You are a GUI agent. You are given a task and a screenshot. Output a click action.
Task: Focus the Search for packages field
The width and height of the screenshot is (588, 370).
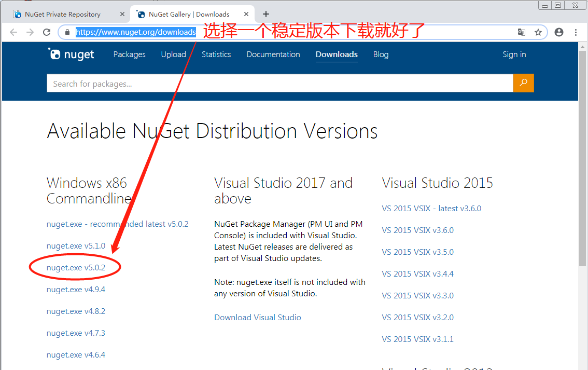[280, 84]
